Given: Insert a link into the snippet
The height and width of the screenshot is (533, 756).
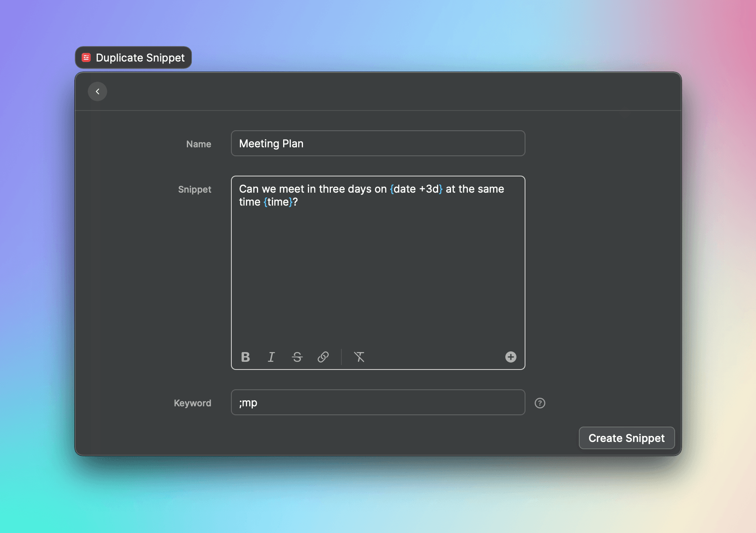Looking at the screenshot, I should (323, 357).
